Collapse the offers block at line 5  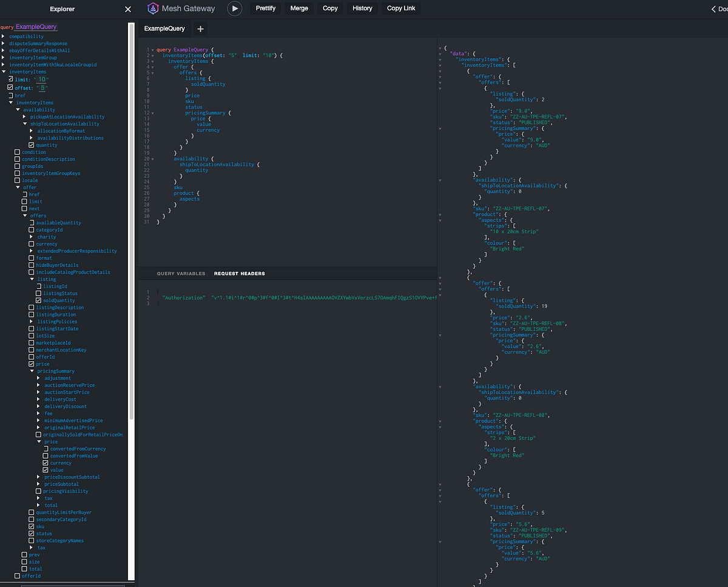coord(152,73)
